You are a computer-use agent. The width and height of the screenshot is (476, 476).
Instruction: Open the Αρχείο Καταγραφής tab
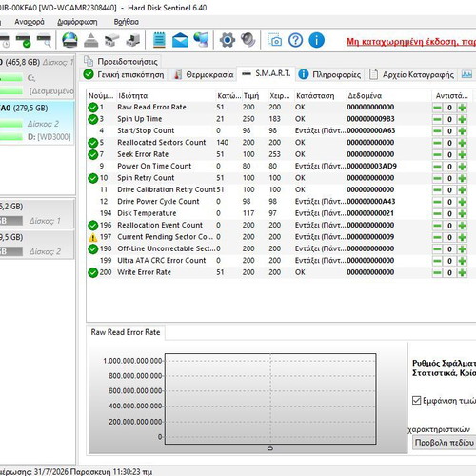pos(412,74)
